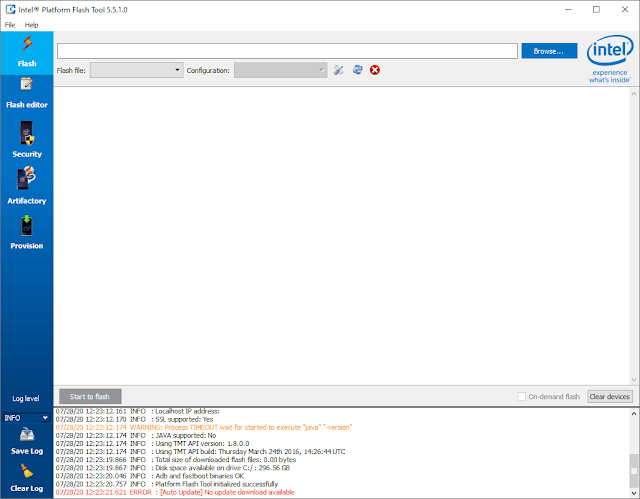Maximize the Platform Flash Tool window

click(596, 9)
